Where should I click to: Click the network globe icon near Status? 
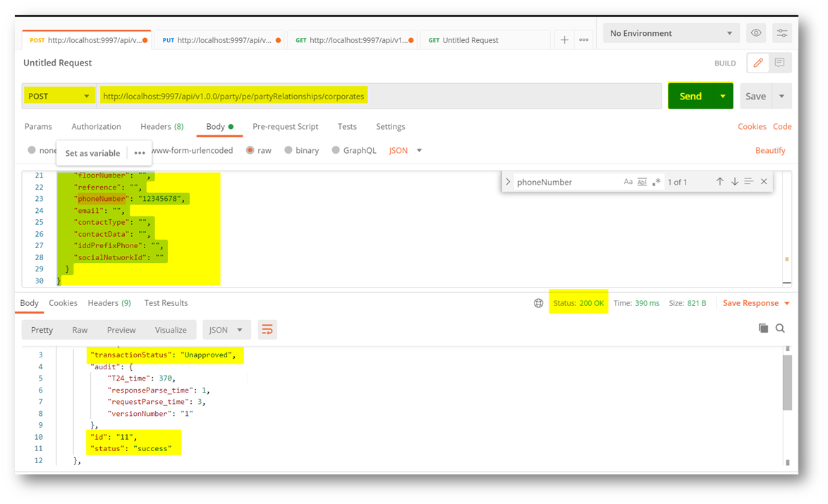539,303
